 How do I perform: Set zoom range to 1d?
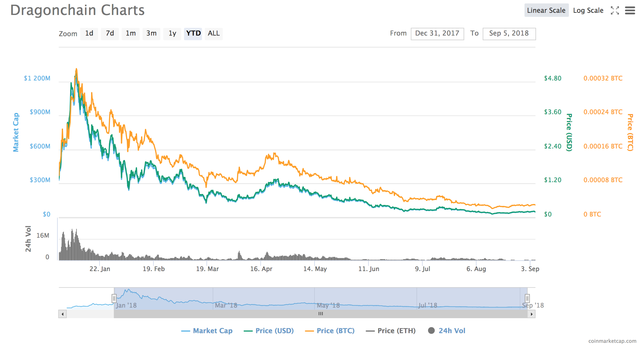coord(89,33)
